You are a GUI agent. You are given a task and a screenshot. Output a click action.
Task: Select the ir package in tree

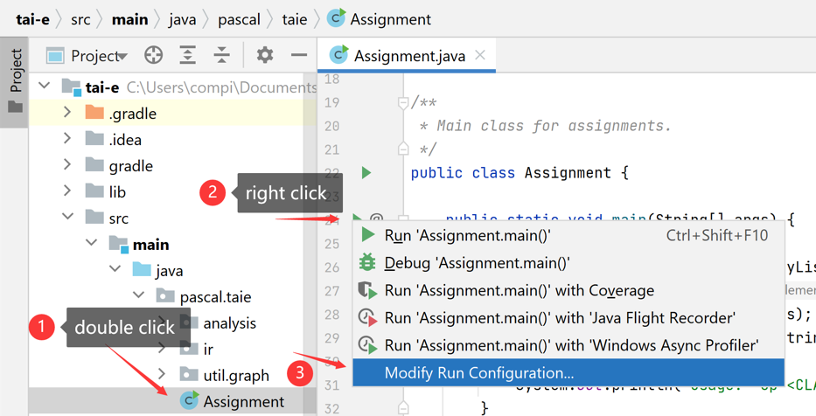(x=208, y=349)
